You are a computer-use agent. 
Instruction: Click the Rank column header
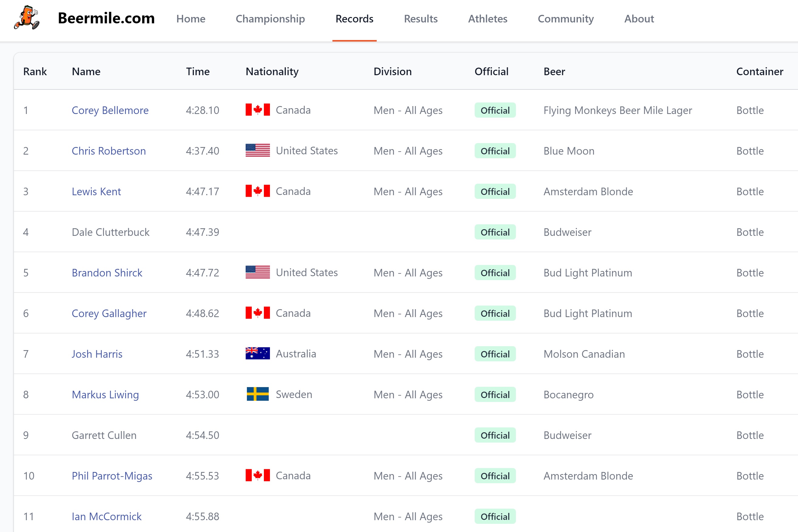point(35,72)
